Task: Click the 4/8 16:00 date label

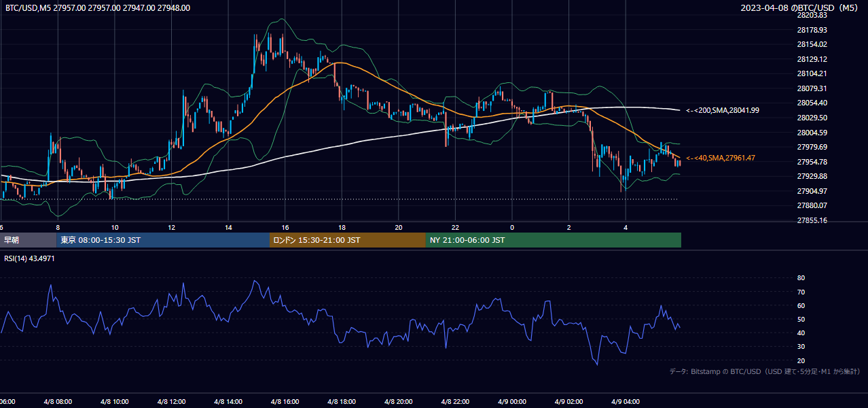Action: pyautogui.click(x=285, y=402)
